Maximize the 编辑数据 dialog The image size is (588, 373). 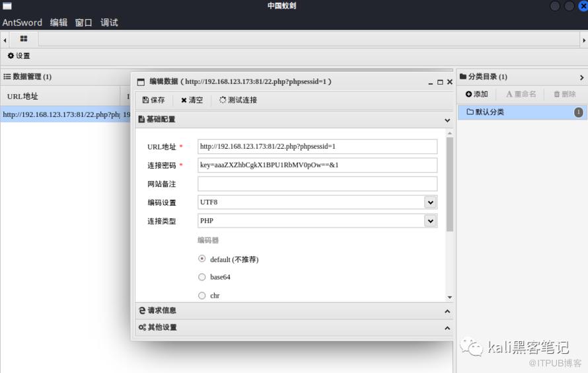(x=440, y=82)
